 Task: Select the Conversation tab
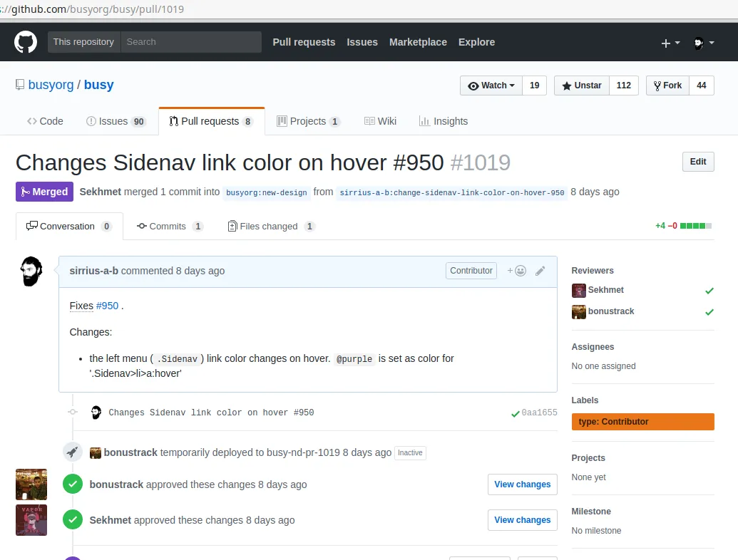(69, 226)
